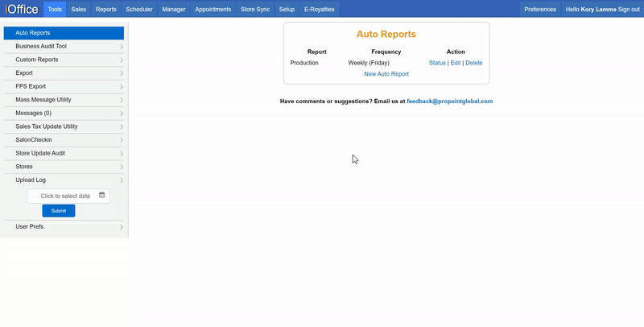Go to E-Royalties tab
The width and height of the screenshot is (644, 327).
tap(319, 9)
